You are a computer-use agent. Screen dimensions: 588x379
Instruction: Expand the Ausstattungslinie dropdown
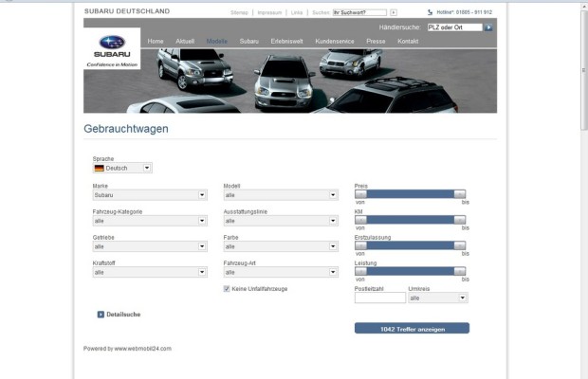point(281,221)
